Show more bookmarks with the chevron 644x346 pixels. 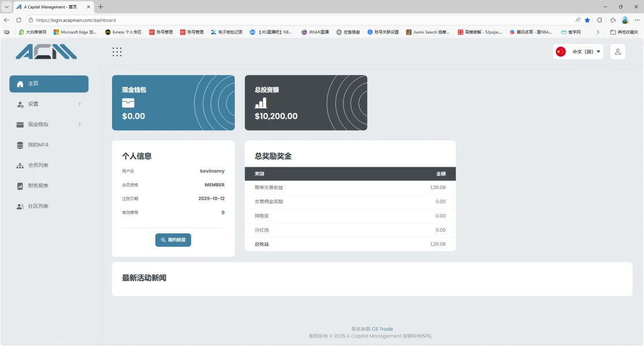point(598,32)
